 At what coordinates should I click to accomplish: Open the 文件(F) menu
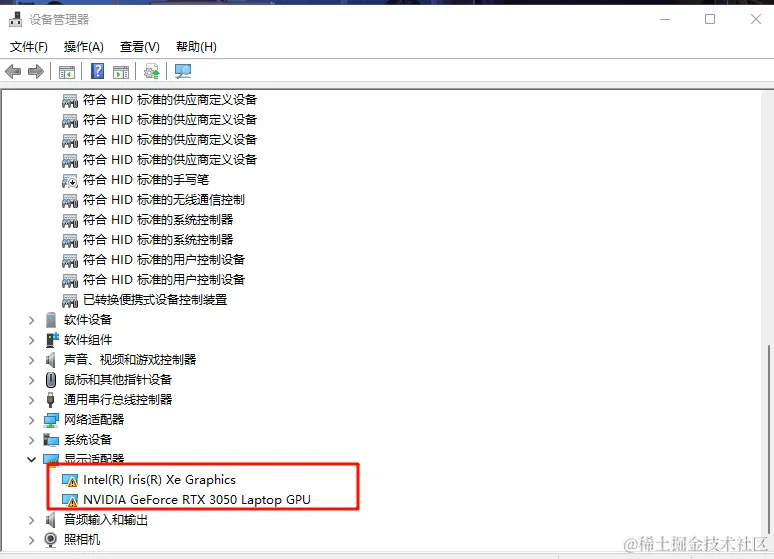(x=29, y=47)
